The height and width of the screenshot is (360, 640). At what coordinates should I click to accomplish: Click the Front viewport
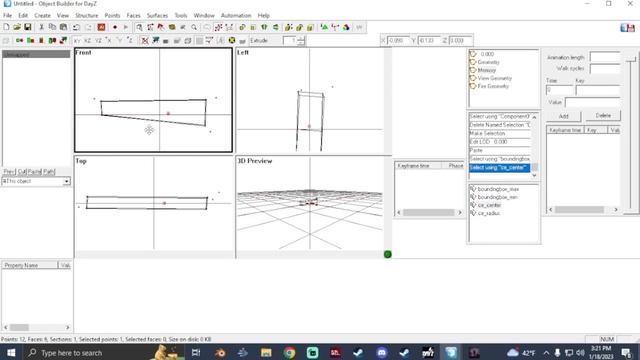pyautogui.click(x=153, y=100)
